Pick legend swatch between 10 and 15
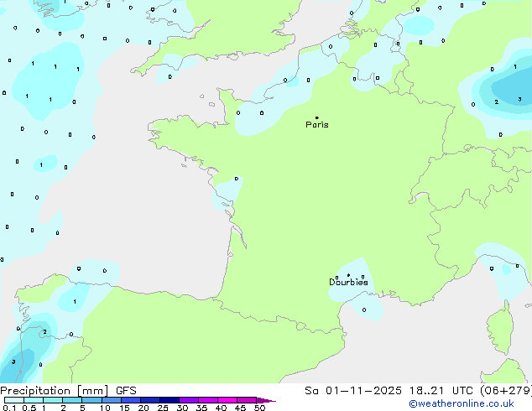Screen dimensions: 532x411 (x=112, y=400)
